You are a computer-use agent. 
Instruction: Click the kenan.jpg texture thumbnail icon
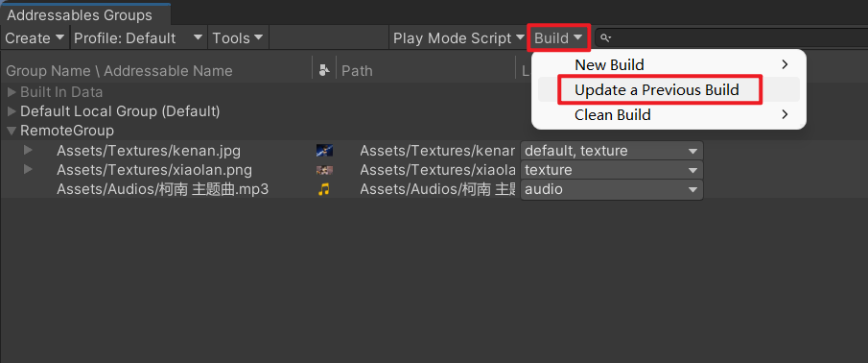click(324, 150)
